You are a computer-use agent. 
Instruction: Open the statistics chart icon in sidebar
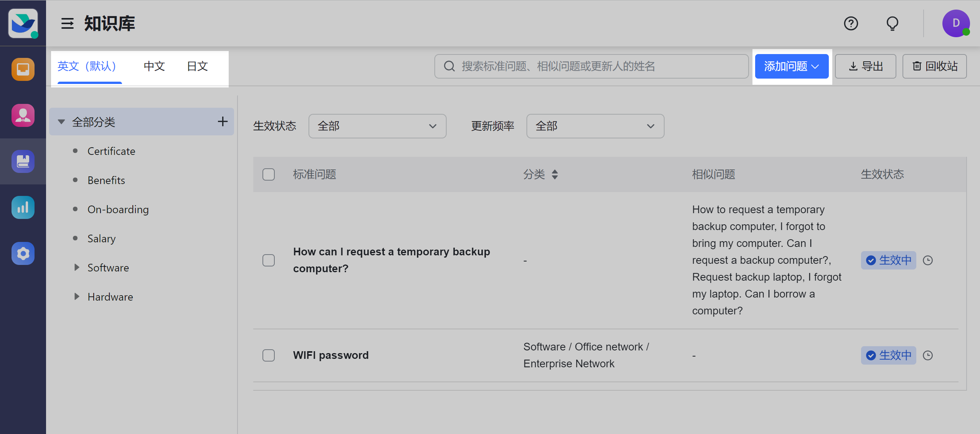(23, 207)
